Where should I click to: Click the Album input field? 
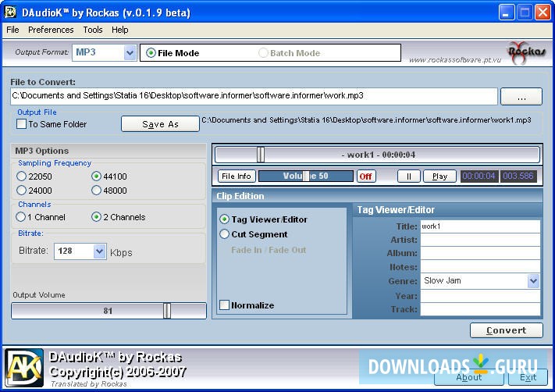[x=480, y=253]
